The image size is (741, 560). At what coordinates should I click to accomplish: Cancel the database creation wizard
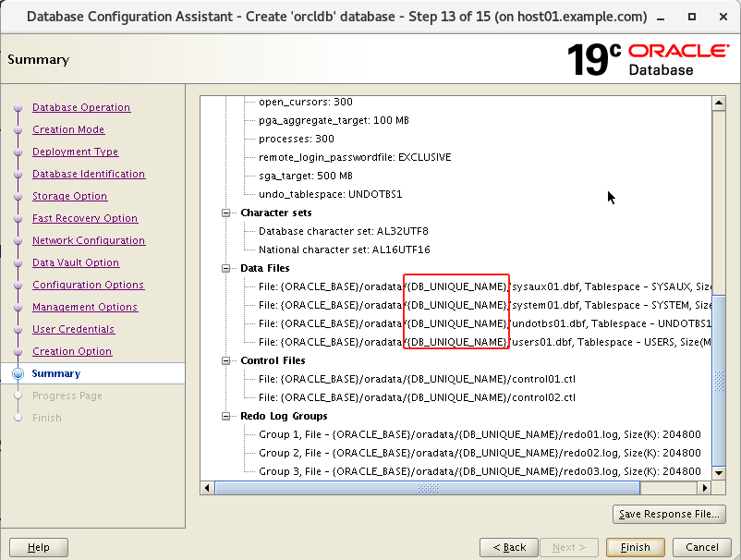(x=702, y=547)
